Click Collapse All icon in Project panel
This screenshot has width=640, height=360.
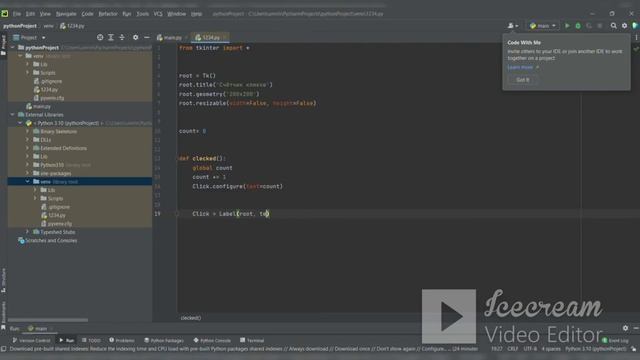pyautogui.click(x=122, y=37)
